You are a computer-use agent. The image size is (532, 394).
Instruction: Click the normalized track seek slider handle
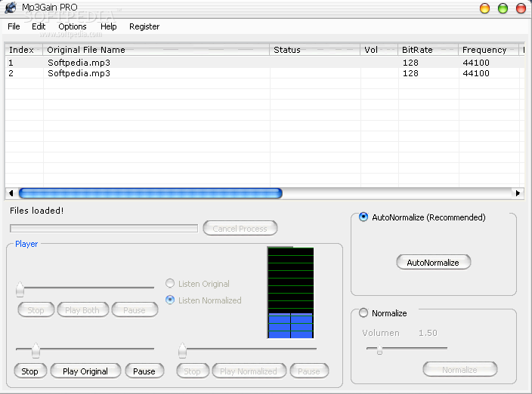tap(183, 350)
